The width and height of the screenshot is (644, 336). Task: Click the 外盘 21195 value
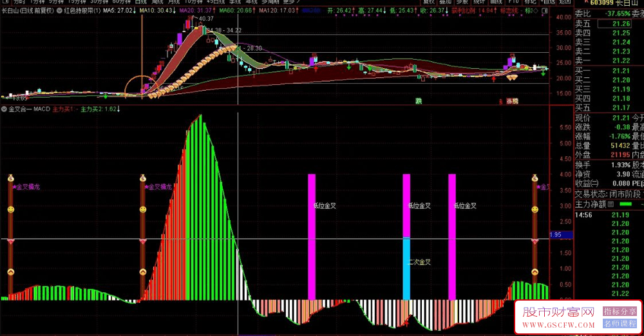pos(620,155)
